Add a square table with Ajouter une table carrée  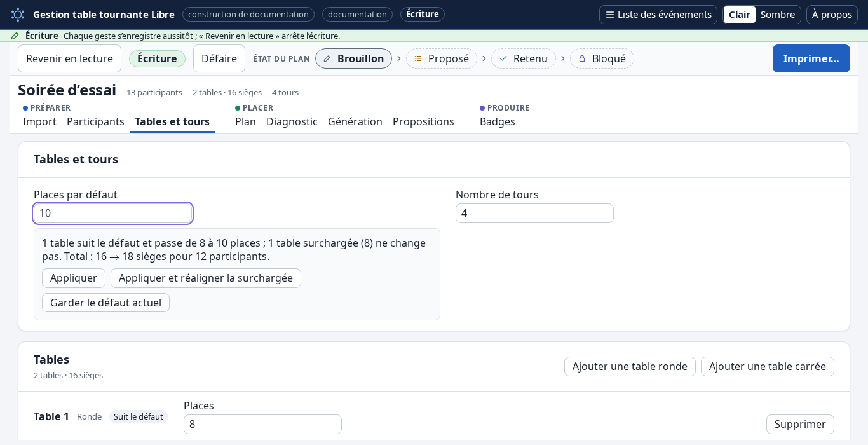pyautogui.click(x=768, y=366)
